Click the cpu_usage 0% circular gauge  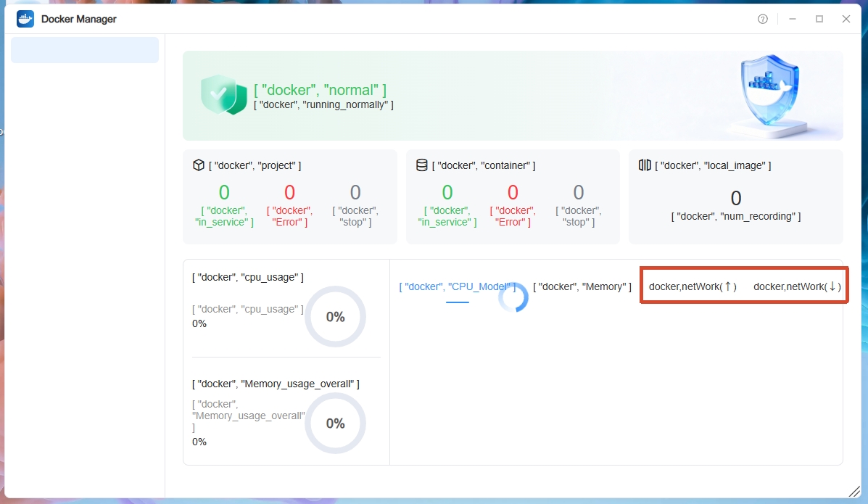coord(336,317)
